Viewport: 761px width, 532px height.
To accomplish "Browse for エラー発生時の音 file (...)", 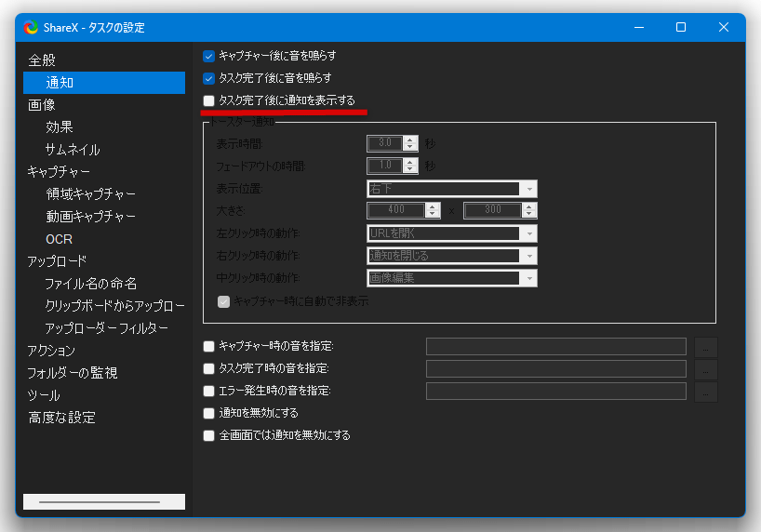I will point(706,392).
